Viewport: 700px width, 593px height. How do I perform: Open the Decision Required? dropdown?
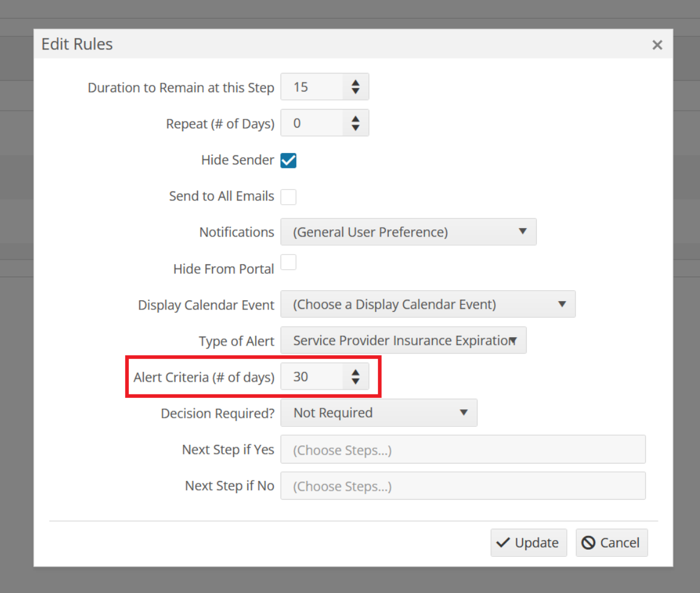[x=379, y=412]
